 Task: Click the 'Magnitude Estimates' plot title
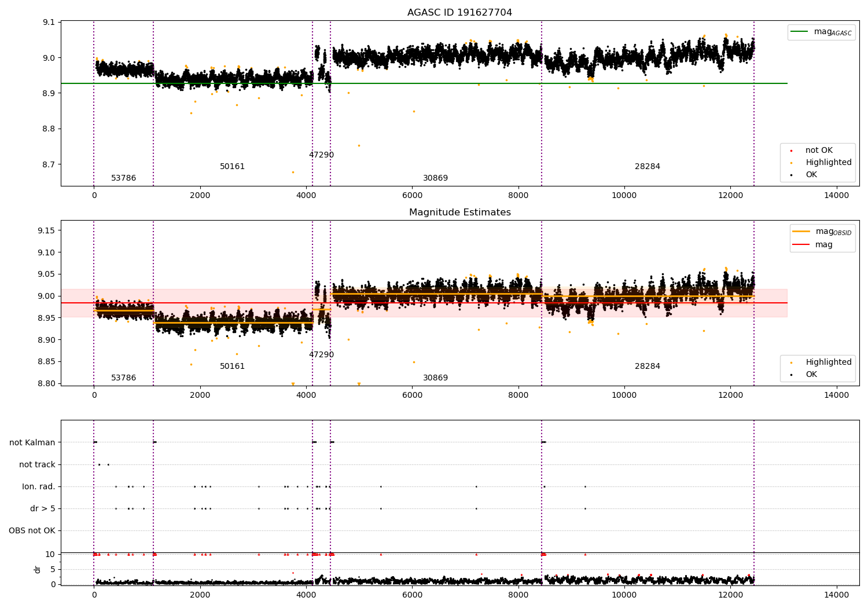[459, 213]
